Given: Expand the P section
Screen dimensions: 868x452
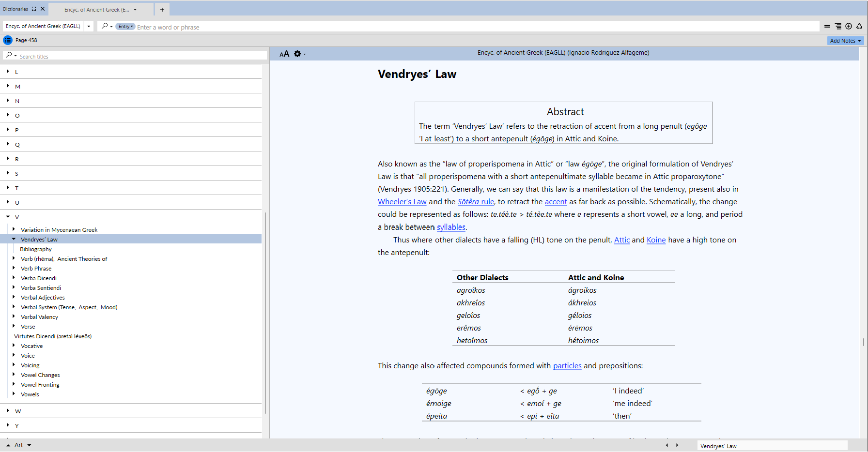Looking at the screenshot, I should pyautogui.click(x=8, y=130).
